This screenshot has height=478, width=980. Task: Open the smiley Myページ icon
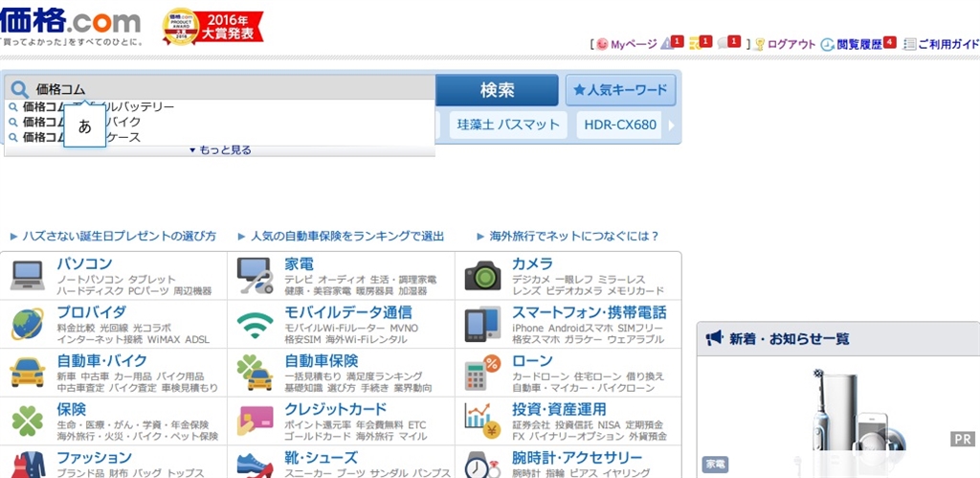coord(602,44)
